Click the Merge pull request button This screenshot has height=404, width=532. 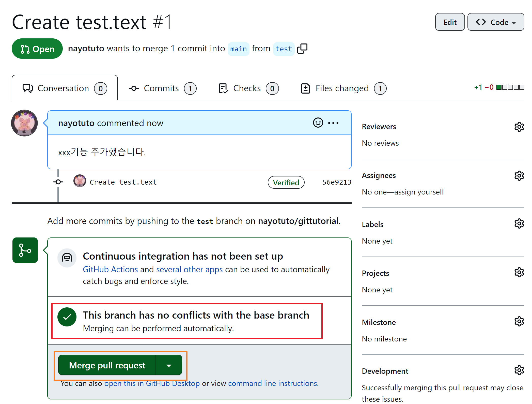click(x=107, y=365)
